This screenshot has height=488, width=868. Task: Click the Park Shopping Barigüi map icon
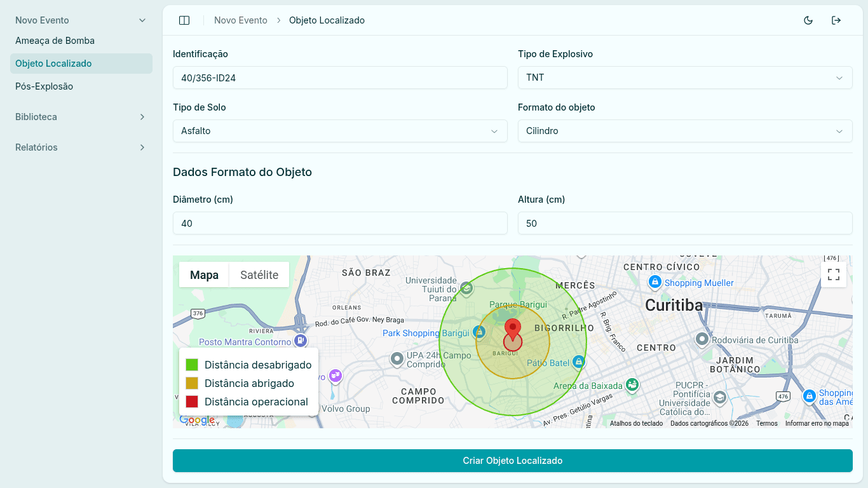tap(480, 332)
